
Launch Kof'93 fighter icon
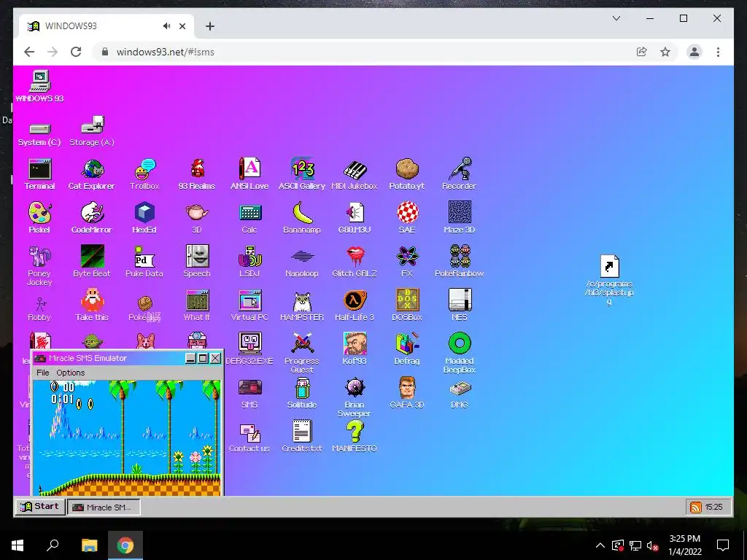tap(355, 349)
